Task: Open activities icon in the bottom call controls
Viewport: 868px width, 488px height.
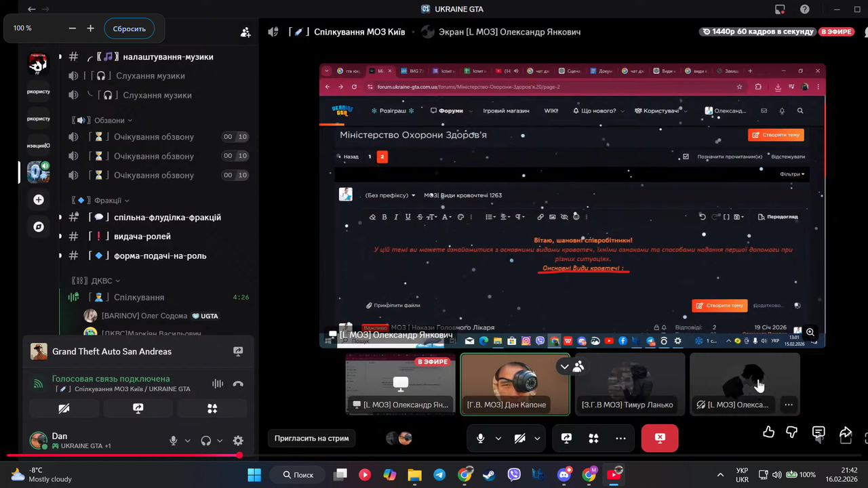Action: 593,439
